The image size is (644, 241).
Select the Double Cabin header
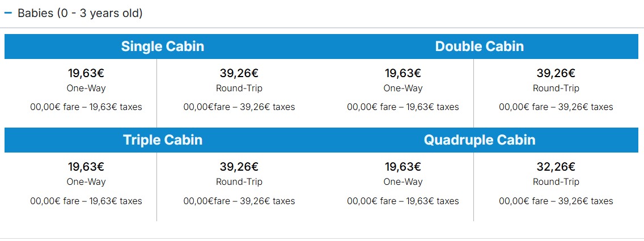(x=479, y=46)
